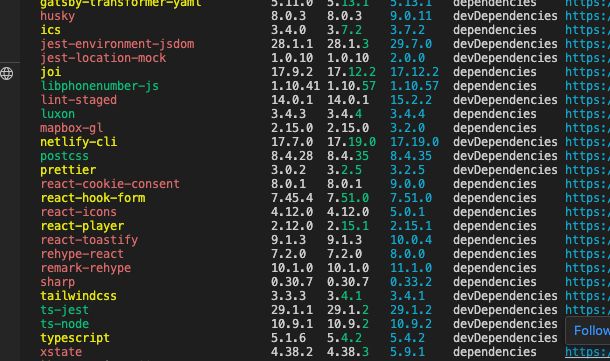Click jest-environment-jsdom latest version 29.7.0
Screen dimensions: 610x361
411,44
